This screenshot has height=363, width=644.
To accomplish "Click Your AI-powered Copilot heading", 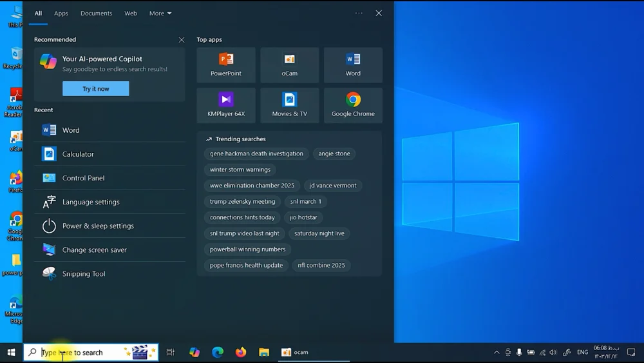I will tap(102, 59).
